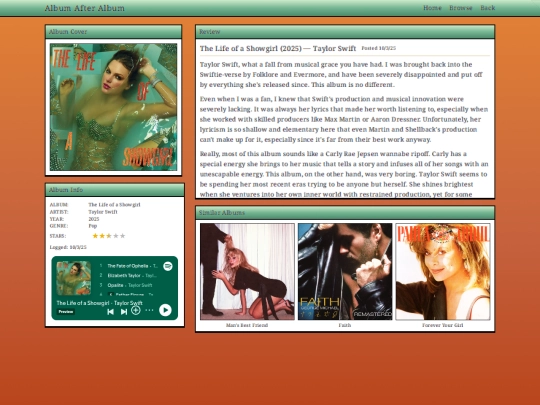Click the year value 2025
The height and width of the screenshot is (405, 540).
(x=94, y=219)
